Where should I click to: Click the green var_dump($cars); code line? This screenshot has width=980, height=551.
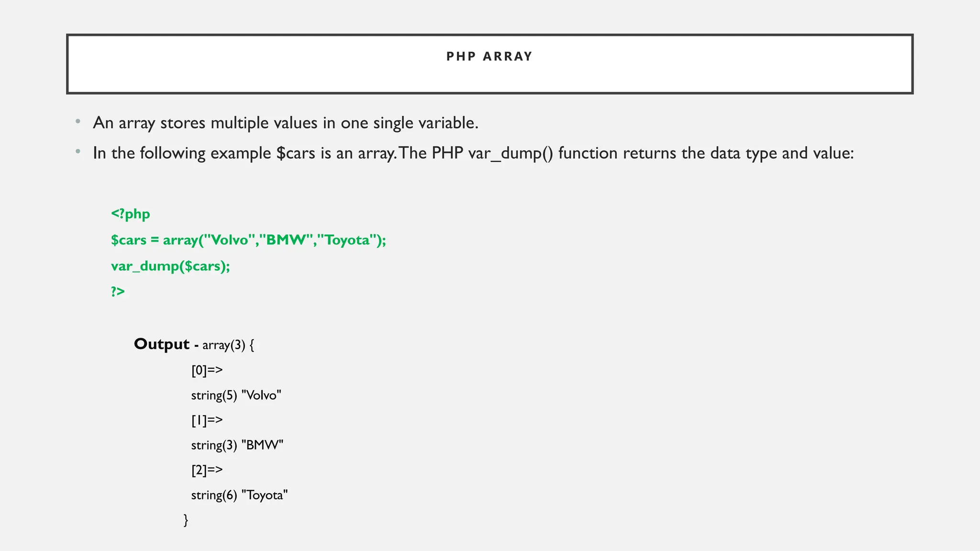(x=170, y=266)
